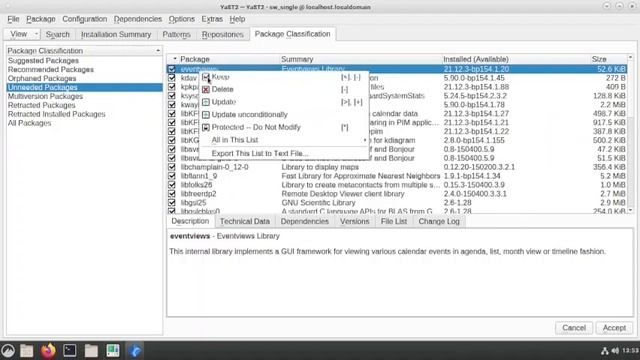Toggle the libfreerdp2 checkbox

coord(172,194)
